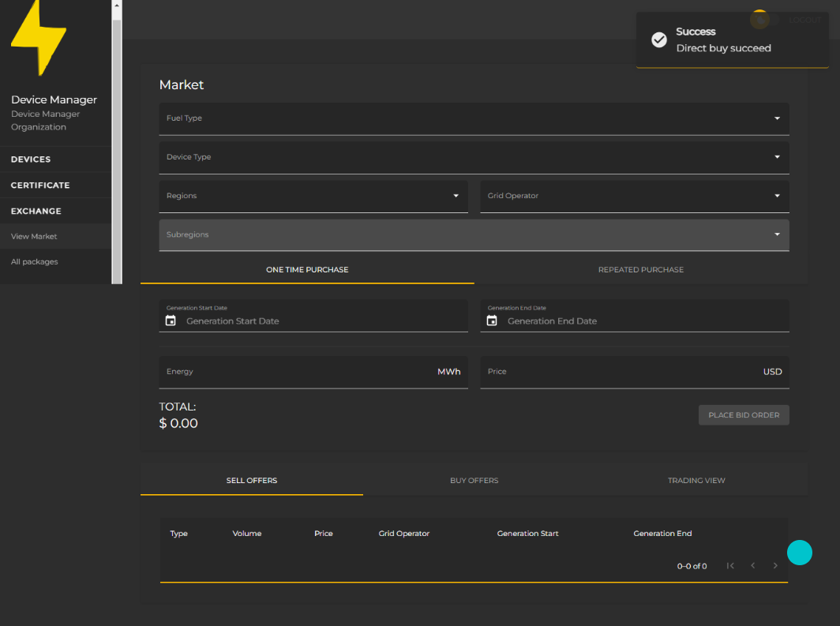The height and width of the screenshot is (626, 840).
Task: Click the yellow lightning bolt logo
Action: 39,36
